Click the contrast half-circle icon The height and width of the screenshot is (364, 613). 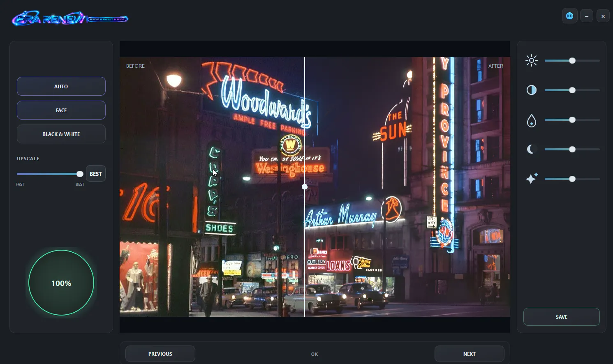pos(532,90)
